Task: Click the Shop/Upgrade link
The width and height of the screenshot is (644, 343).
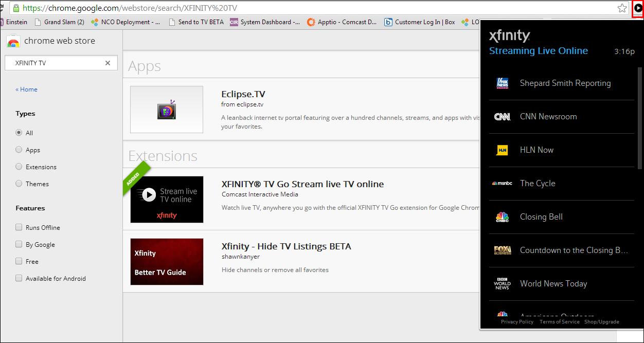Action: pos(601,322)
